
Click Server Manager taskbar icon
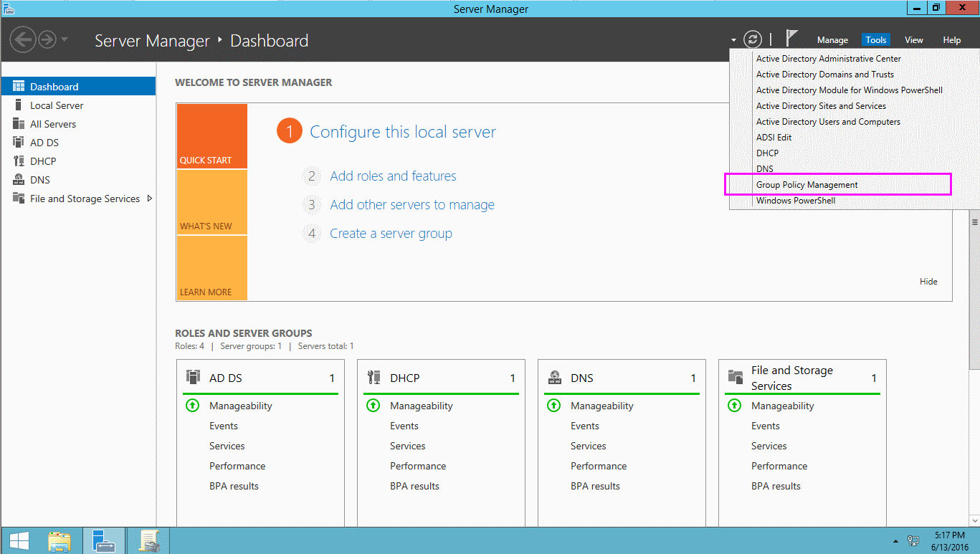click(x=104, y=541)
